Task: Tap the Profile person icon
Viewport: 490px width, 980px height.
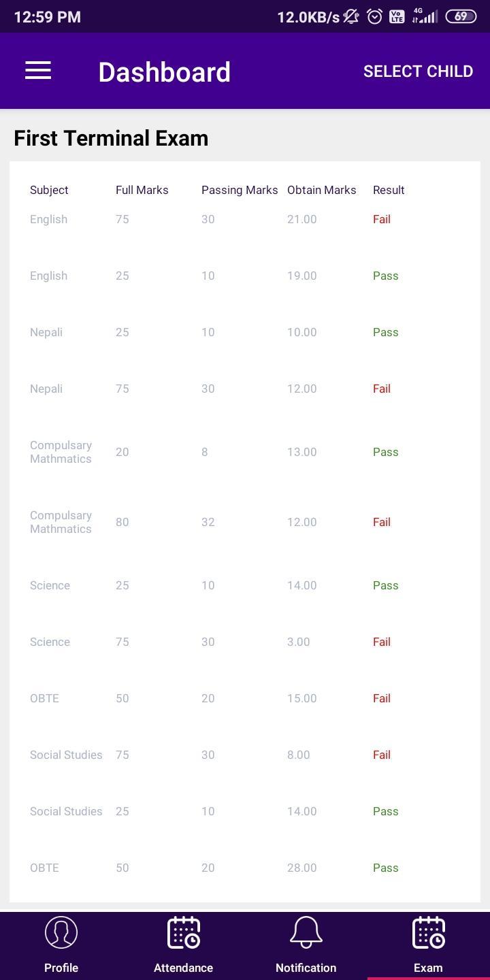Action: [x=61, y=932]
